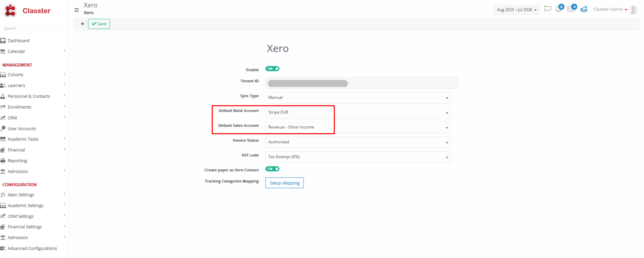Click the Main Settings sliders icon
The height and width of the screenshot is (258, 644).
(3, 195)
